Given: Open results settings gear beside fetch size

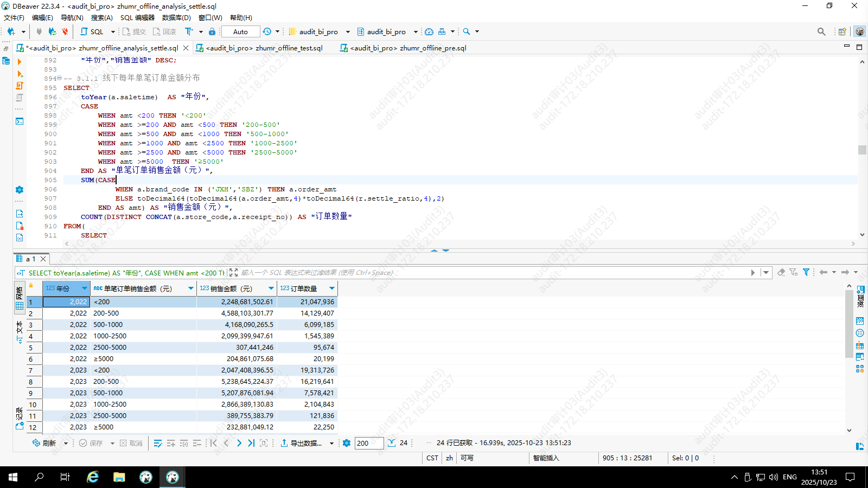Looking at the screenshot, I should coord(347,443).
